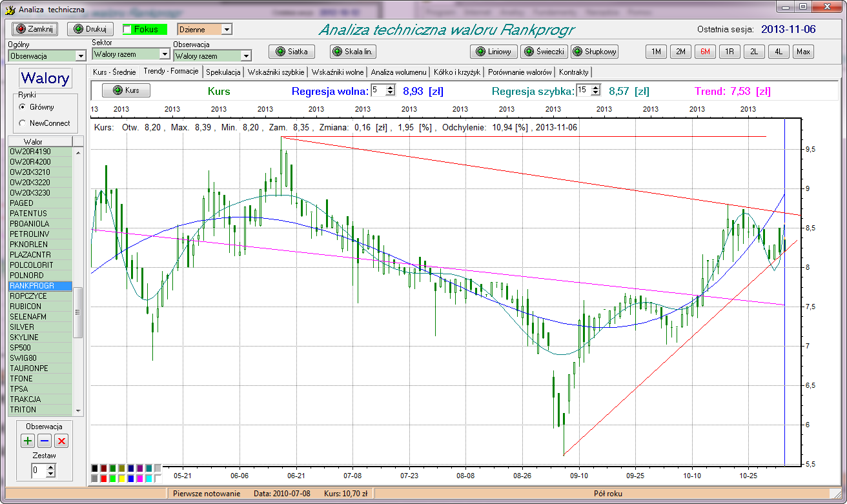
Task: Pick the yellow color swatch
Action: point(122,478)
